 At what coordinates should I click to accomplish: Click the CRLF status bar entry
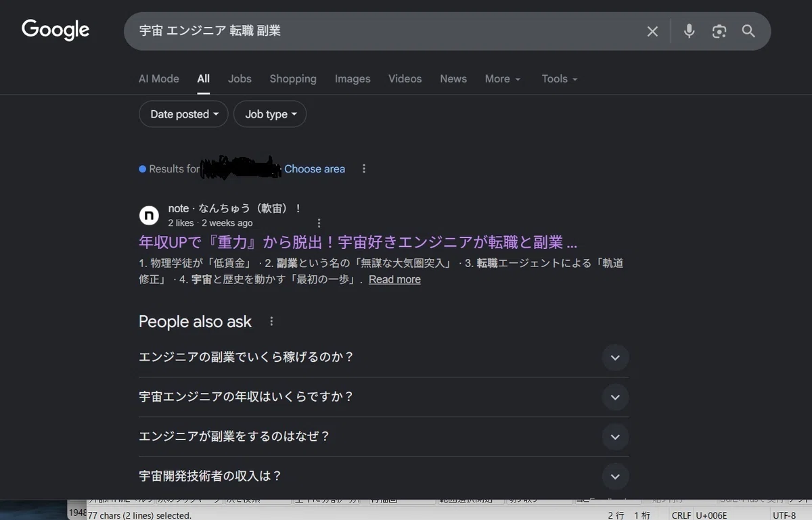[x=681, y=515]
